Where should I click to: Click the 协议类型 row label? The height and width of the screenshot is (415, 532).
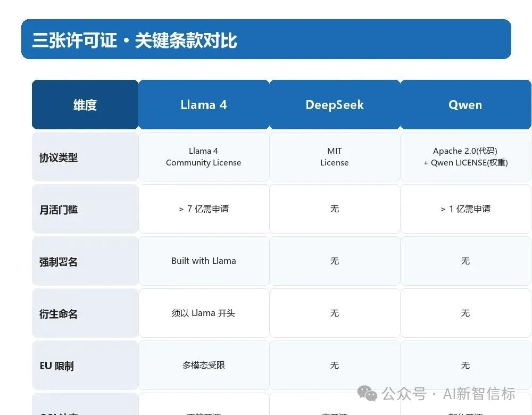pos(85,157)
